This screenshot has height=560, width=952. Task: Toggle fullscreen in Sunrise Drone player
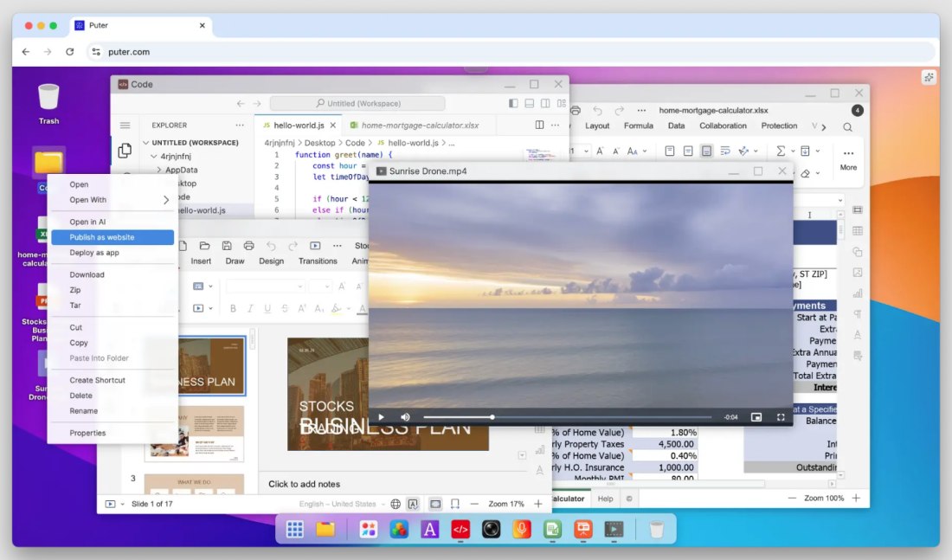[781, 417]
